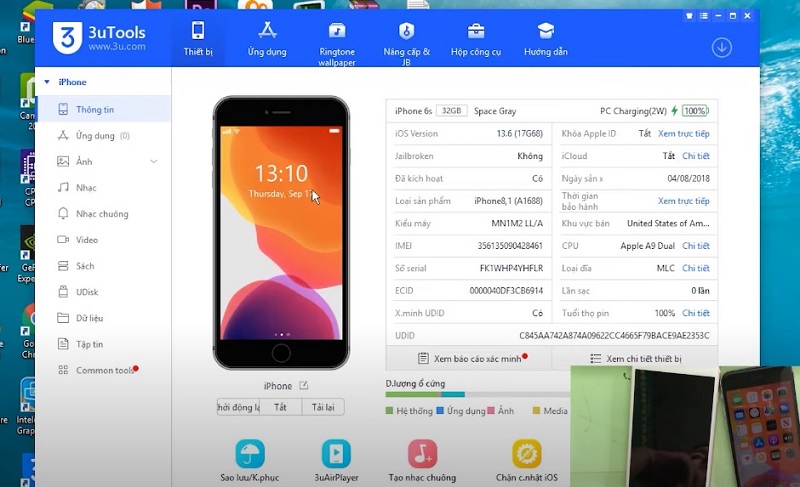Click Xem báo cáo xác minh button
Image resolution: width=800 pixels, height=487 pixels.
[469, 358]
